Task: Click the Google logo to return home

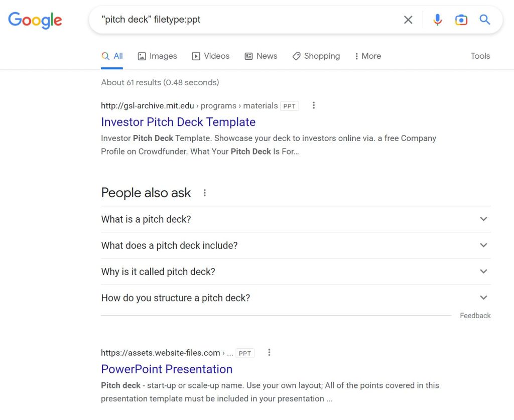Action: pos(35,21)
